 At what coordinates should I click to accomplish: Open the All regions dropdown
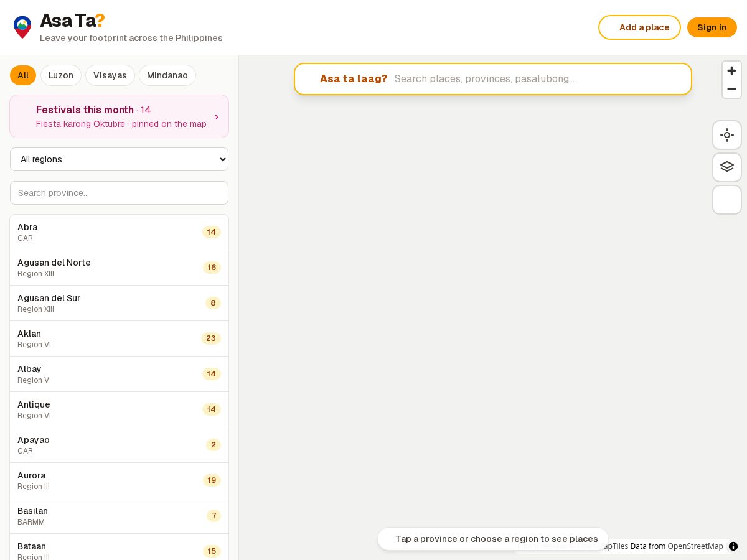(x=119, y=159)
